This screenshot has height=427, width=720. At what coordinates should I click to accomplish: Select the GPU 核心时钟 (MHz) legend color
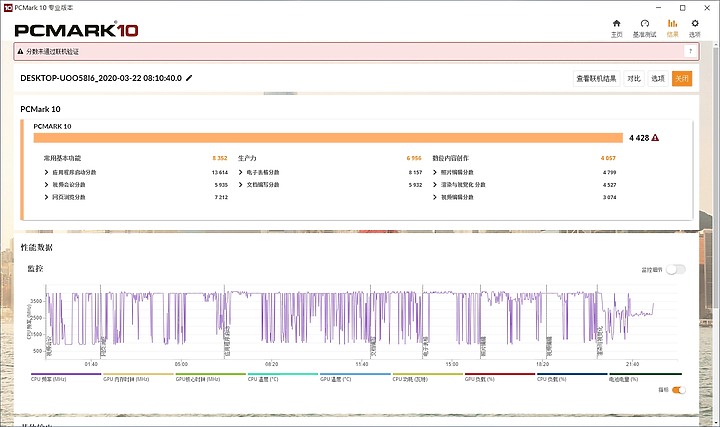[211, 374]
